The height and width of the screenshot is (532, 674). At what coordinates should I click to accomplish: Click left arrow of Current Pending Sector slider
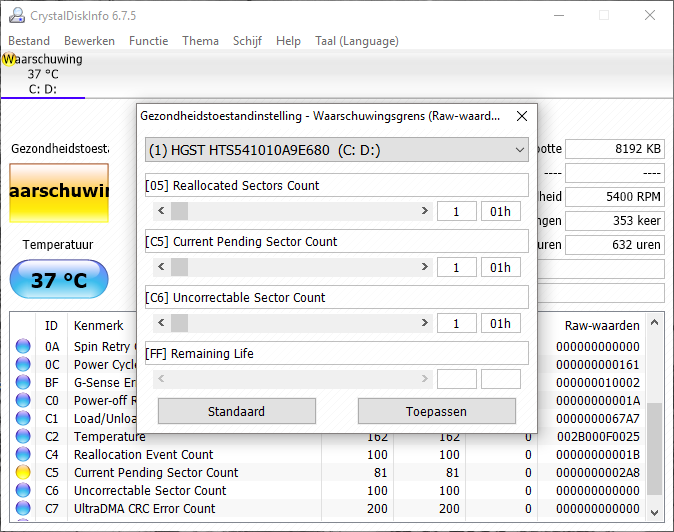click(x=161, y=267)
